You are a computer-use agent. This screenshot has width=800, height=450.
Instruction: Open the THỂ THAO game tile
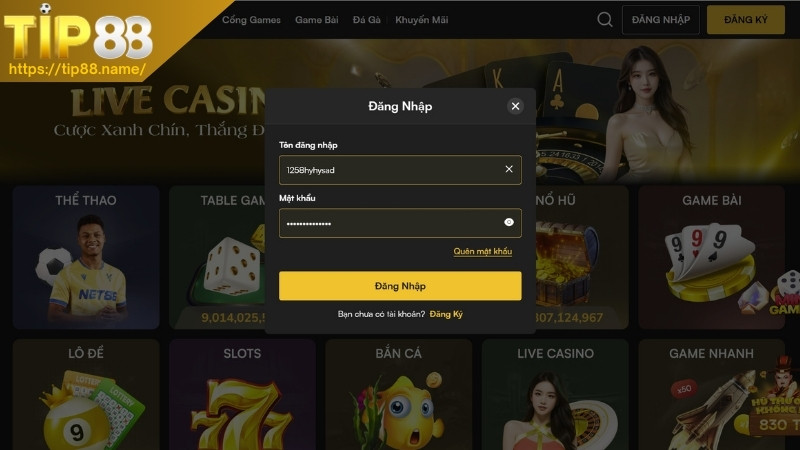[x=86, y=258]
